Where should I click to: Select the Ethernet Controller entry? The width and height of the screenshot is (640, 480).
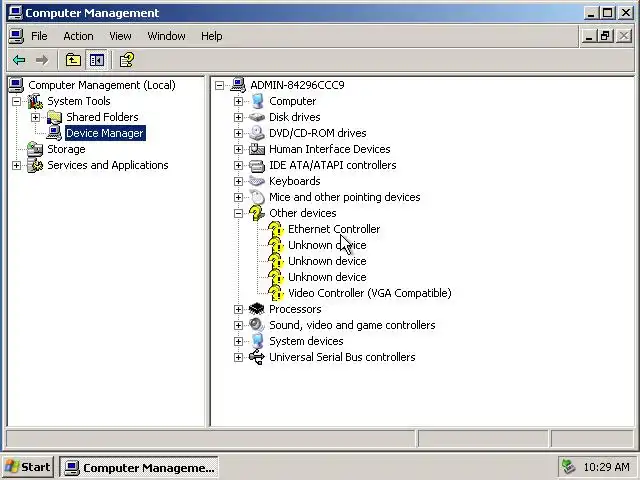[334, 229]
